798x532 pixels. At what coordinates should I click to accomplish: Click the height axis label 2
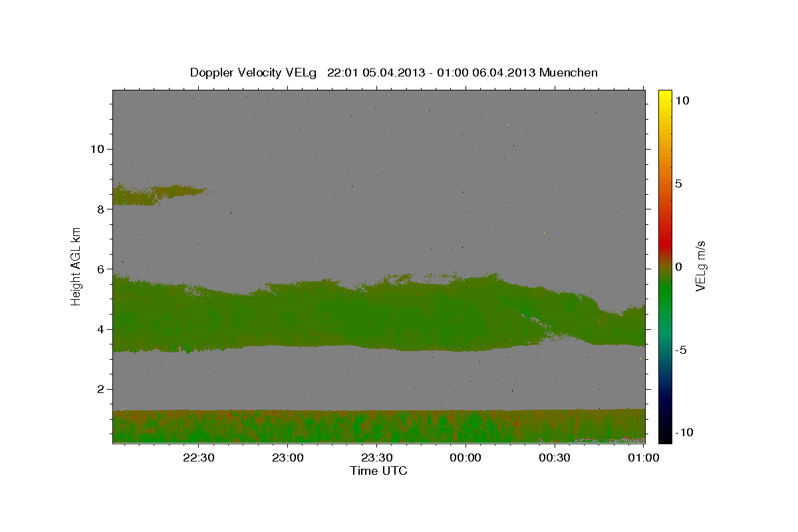(99, 389)
